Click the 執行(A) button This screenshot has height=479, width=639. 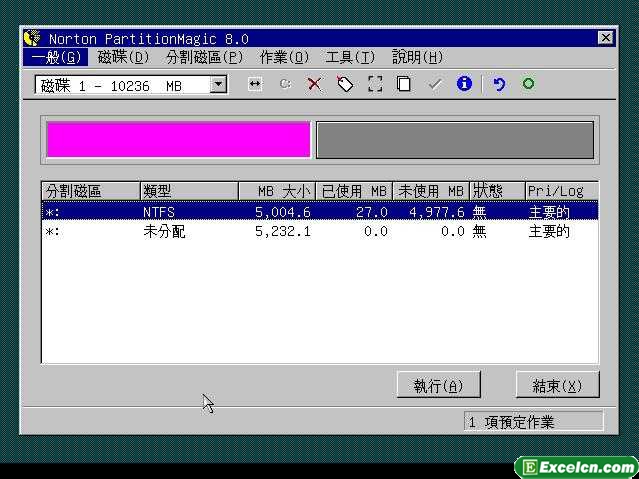pos(438,385)
